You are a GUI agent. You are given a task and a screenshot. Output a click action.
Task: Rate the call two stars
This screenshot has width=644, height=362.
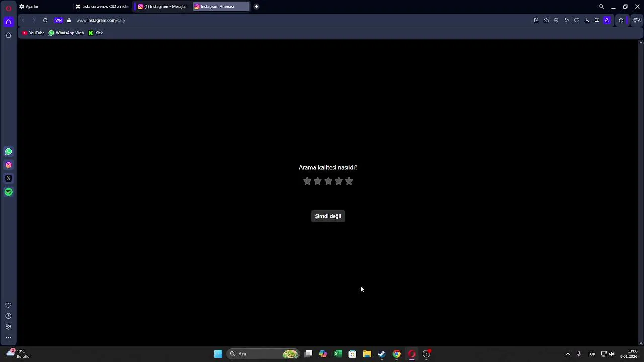[x=317, y=181]
